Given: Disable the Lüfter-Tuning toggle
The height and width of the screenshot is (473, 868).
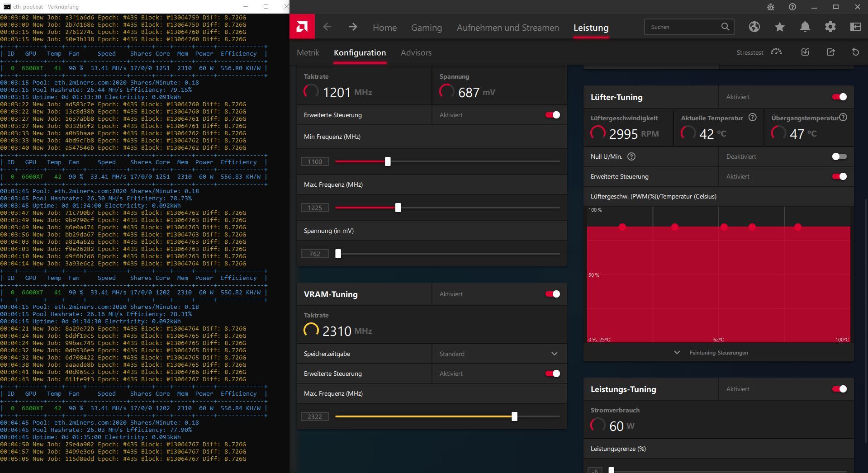Looking at the screenshot, I should point(839,97).
